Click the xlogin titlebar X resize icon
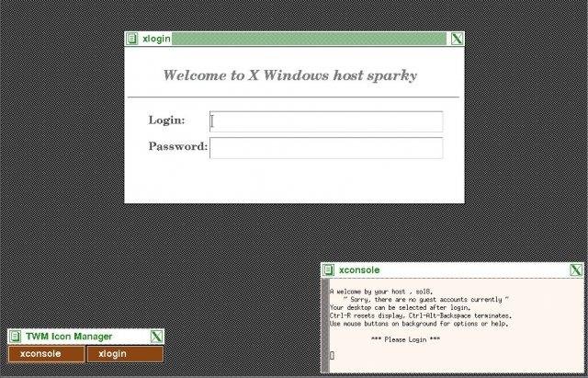This screenshot has width=588, height=378. click(457, 39)
